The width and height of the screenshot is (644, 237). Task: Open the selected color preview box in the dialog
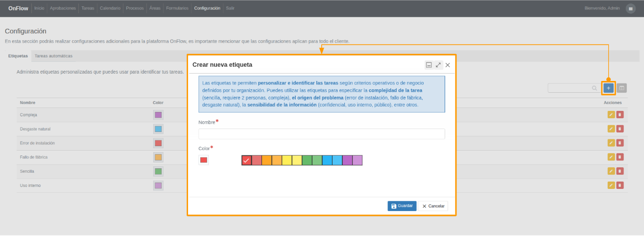[x=204, y=160]
